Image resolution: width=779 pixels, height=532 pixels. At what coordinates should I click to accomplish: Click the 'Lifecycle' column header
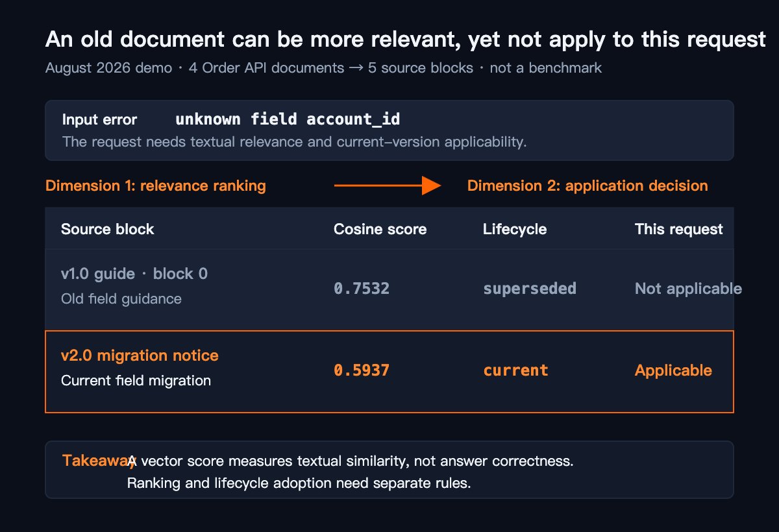tap(515, 229)
